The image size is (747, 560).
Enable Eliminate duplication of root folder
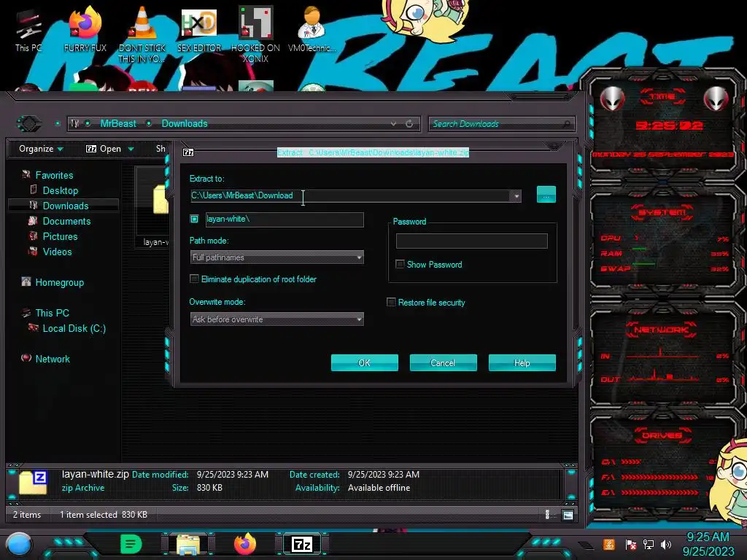194,279
